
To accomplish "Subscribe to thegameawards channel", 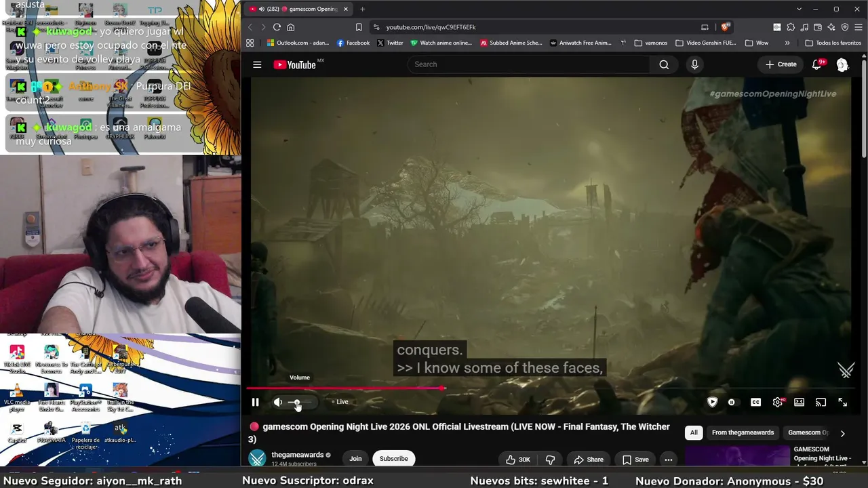I will click(394, 459).
